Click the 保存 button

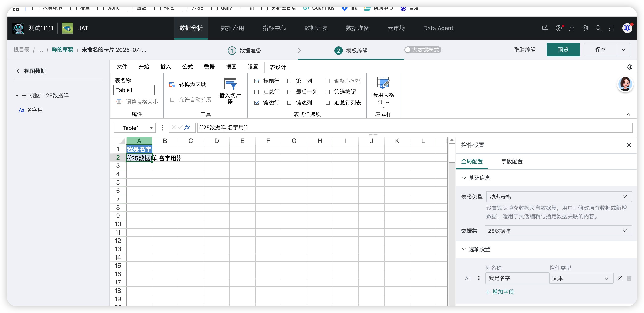tap(600, 50)
